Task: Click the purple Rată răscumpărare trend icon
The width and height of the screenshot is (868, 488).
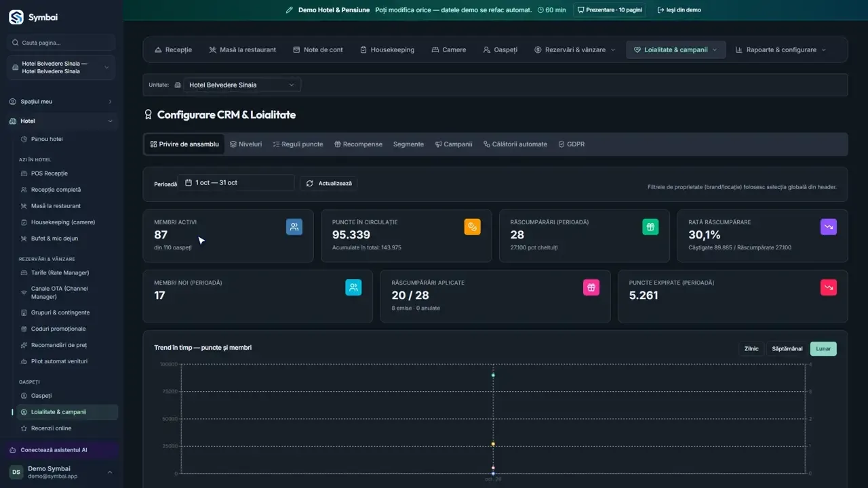Action: [829, 227]
